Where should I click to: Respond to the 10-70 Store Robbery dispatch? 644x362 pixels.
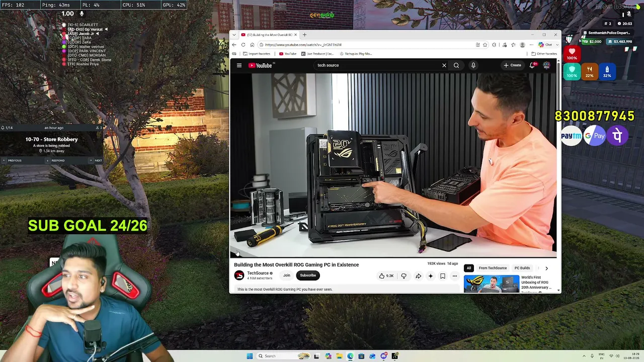coord(56,160)
